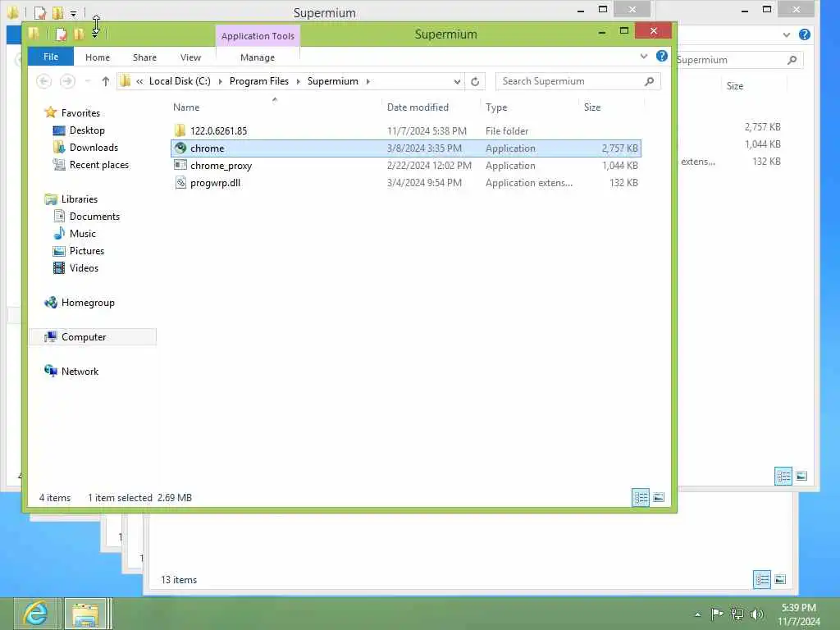Click Program Files breadcrumb

pyautogui.click(x=258, y=81)
